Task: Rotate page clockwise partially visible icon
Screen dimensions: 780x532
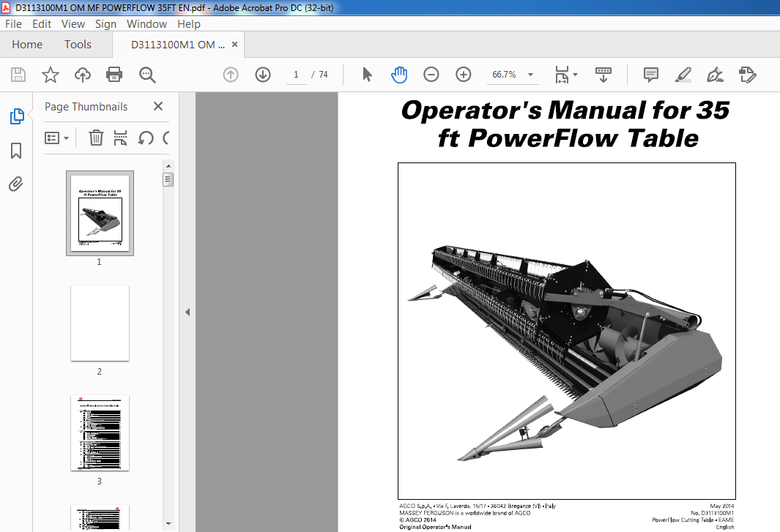Action: pos(166,138)
